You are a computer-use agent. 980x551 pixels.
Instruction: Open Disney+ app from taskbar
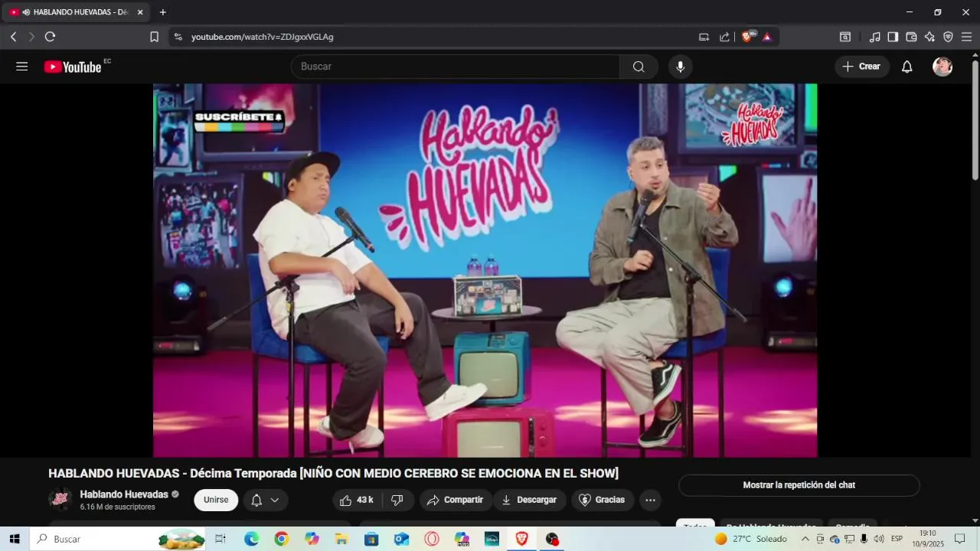[492, 539]
